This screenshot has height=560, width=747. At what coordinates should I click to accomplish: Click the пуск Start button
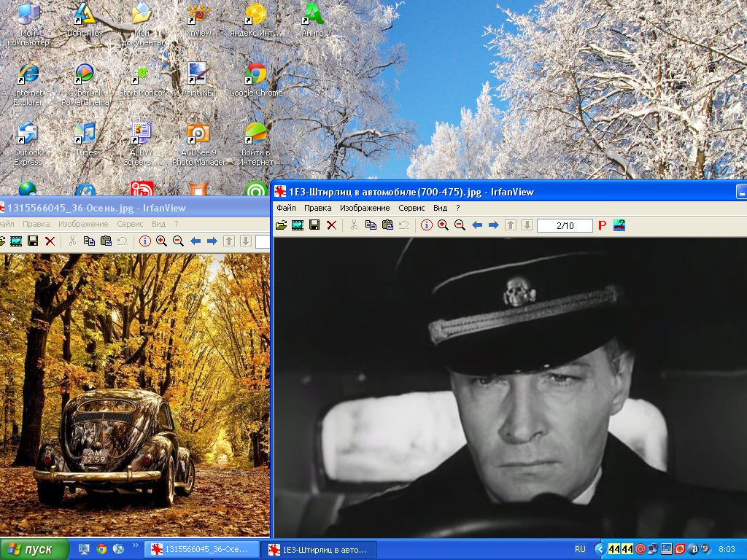[x=35, y=549]
